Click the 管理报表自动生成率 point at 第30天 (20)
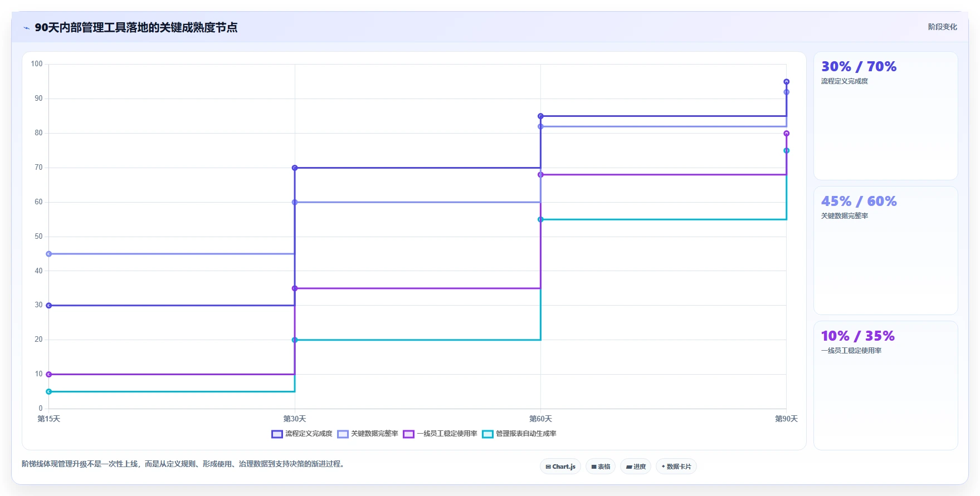Viewport: 980px width, 496px height. (295, 340)
